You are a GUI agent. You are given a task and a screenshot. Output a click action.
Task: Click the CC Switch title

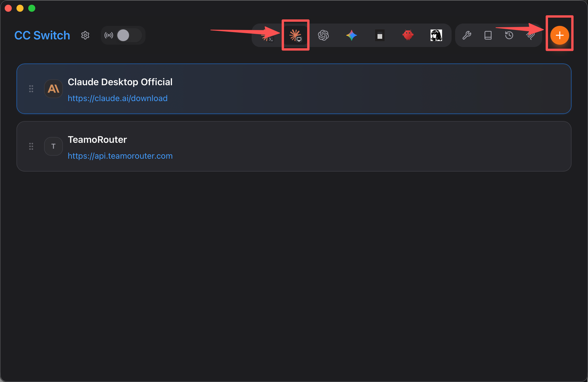tap(42, 35)
